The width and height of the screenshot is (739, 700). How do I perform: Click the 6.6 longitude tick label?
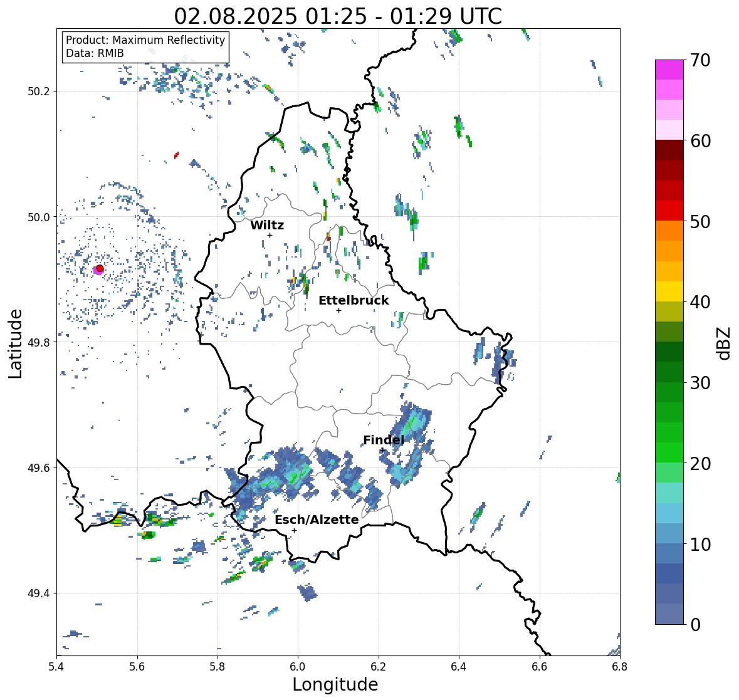tap(540, 666)
